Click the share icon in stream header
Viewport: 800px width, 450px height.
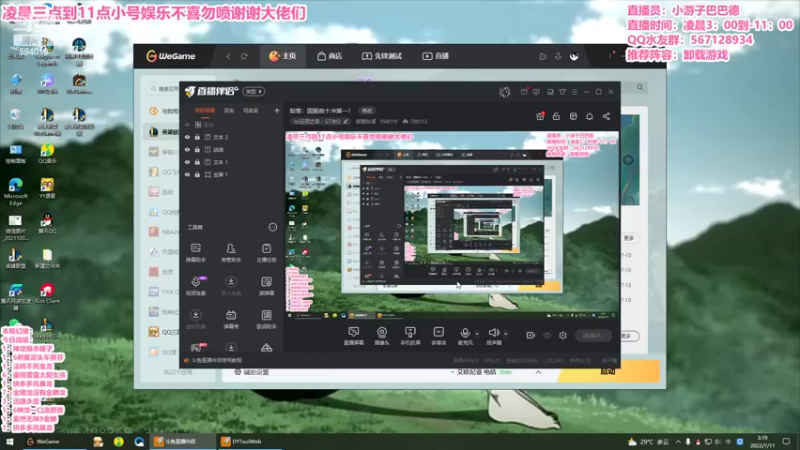[606, 116]
